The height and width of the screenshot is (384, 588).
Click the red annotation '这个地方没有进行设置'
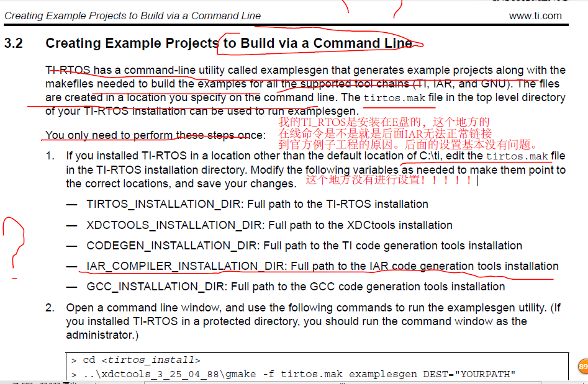[x=389, y=180]
